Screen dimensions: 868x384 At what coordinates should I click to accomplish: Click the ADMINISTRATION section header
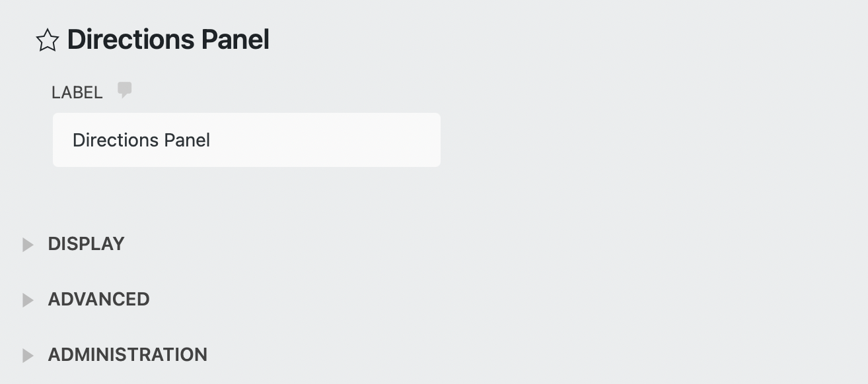click(x=127, y=354)
